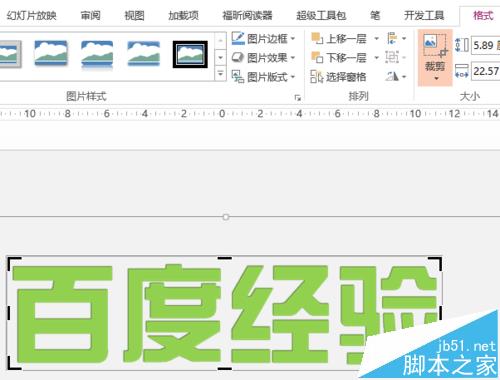Click the 上移一层 icon
The width and height of the screenshot is (500, 380).
317,39
